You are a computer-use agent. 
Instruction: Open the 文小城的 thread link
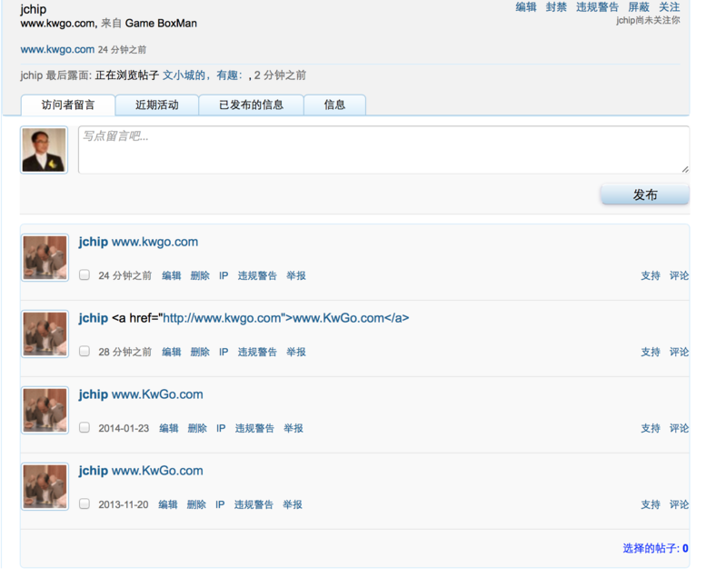click(184, 75)
